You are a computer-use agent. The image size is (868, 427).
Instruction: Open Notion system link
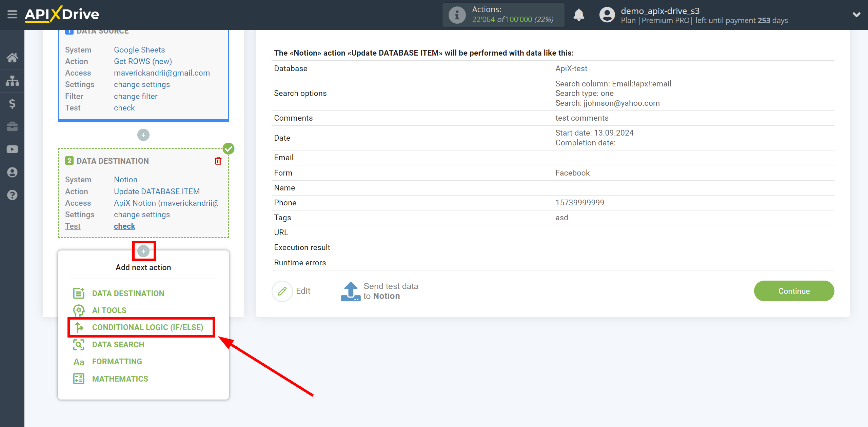(x=125, y=180)
